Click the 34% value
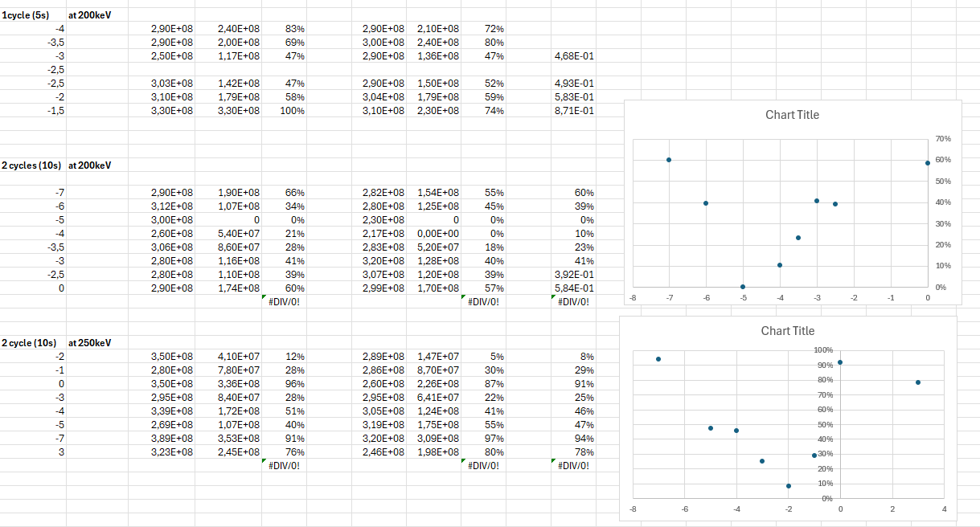Viewport: 980px width, 527px height. click(285, 206)
